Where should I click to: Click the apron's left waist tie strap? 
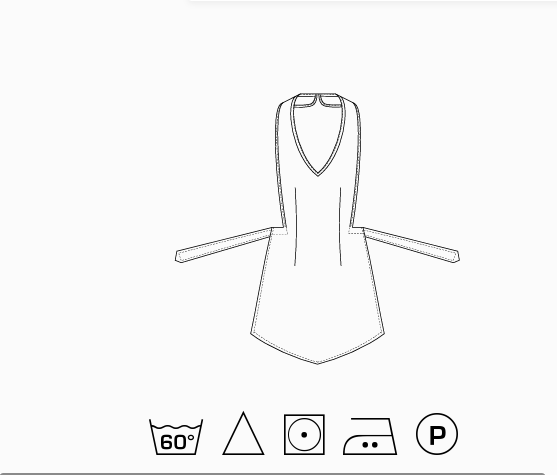pos(224,245)
